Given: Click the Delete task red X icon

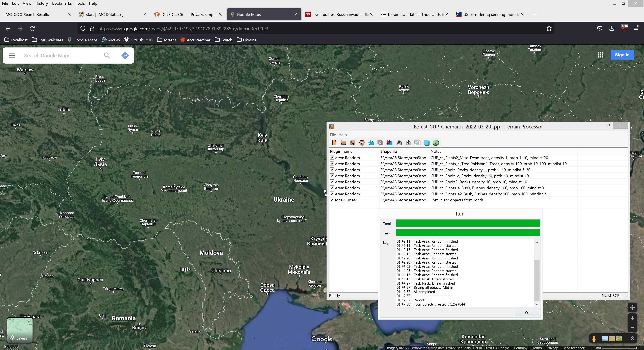Looking at the screenshot, I should tap(389, 143).
